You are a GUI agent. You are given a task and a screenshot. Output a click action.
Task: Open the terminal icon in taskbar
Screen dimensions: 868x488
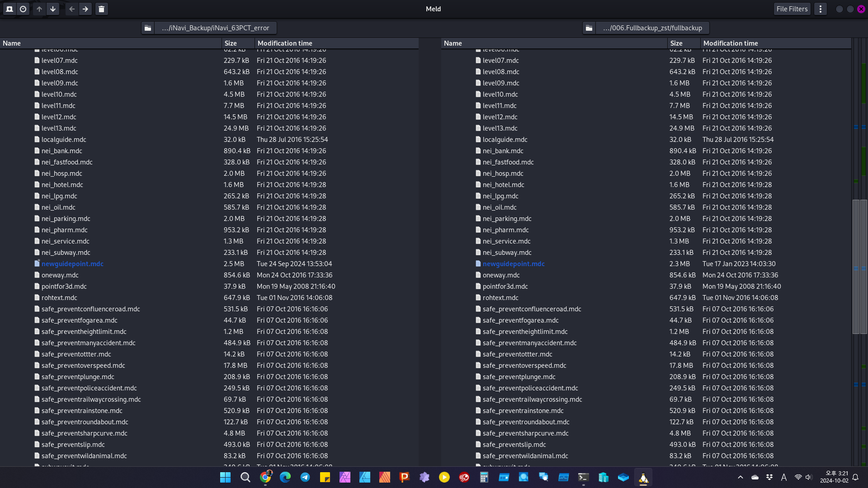pos(583,477)
